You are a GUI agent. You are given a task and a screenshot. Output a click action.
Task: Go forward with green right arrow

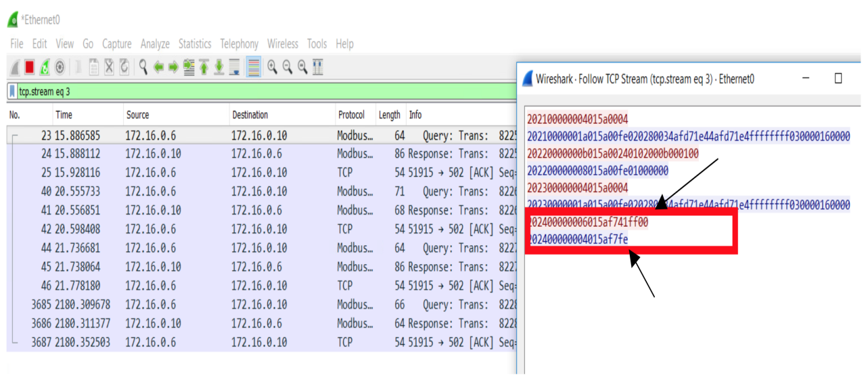click(x=173, y=67)
